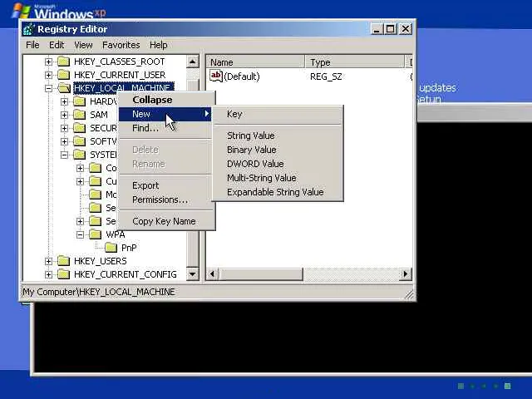Click the SOFTWARE key folder icon

click(x=80, y=141)
